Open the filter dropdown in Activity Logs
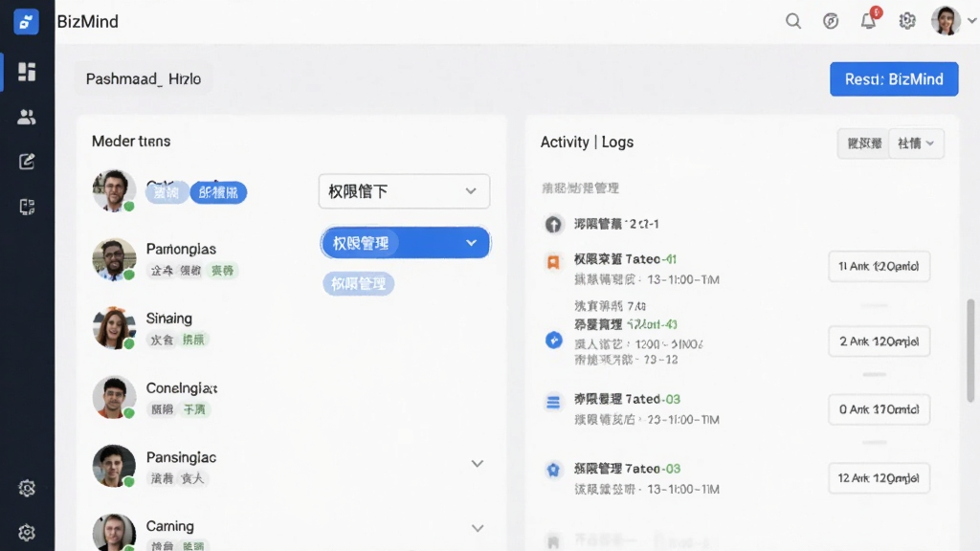 [916, 143]
